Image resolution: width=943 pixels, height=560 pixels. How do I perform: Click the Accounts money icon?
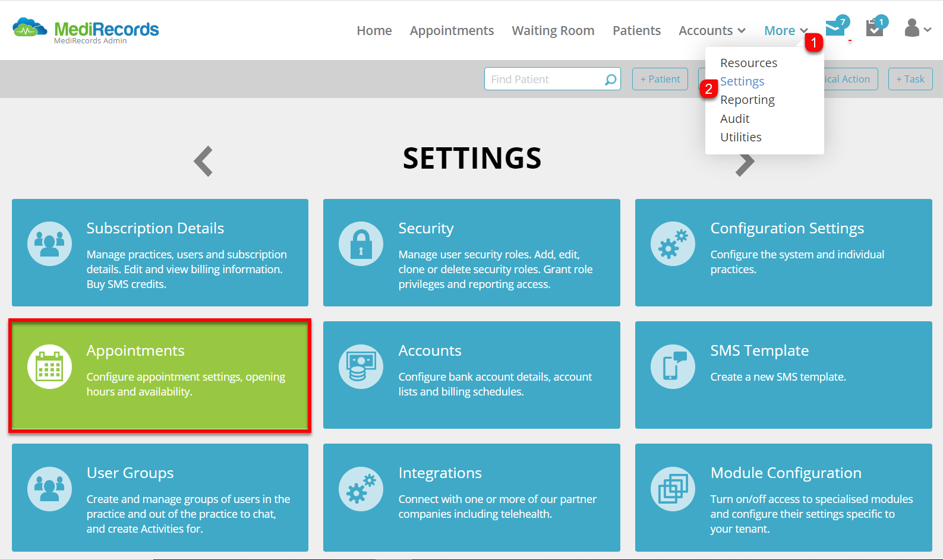pyautogui.click(x=361, y=366)
